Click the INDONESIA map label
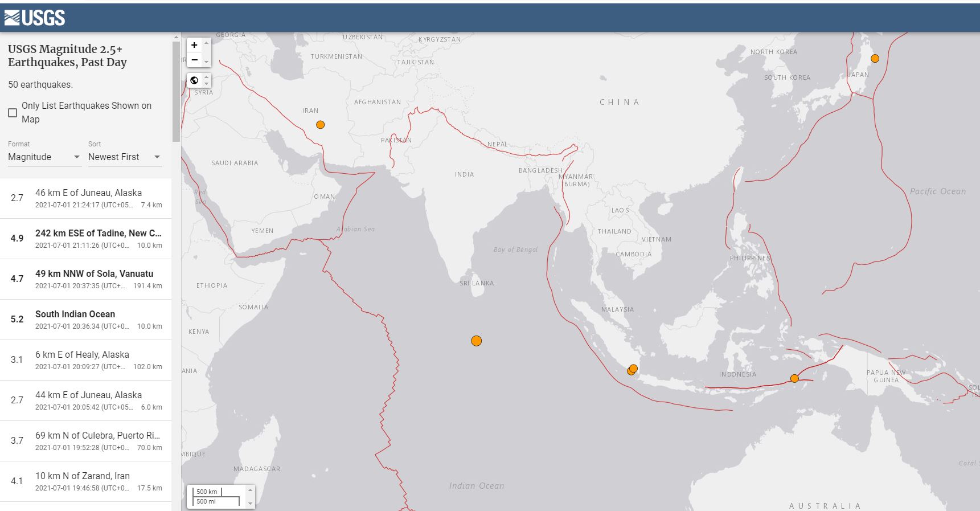Image resolution: width=980 pixels, height=511 pixels. (737, 374)
